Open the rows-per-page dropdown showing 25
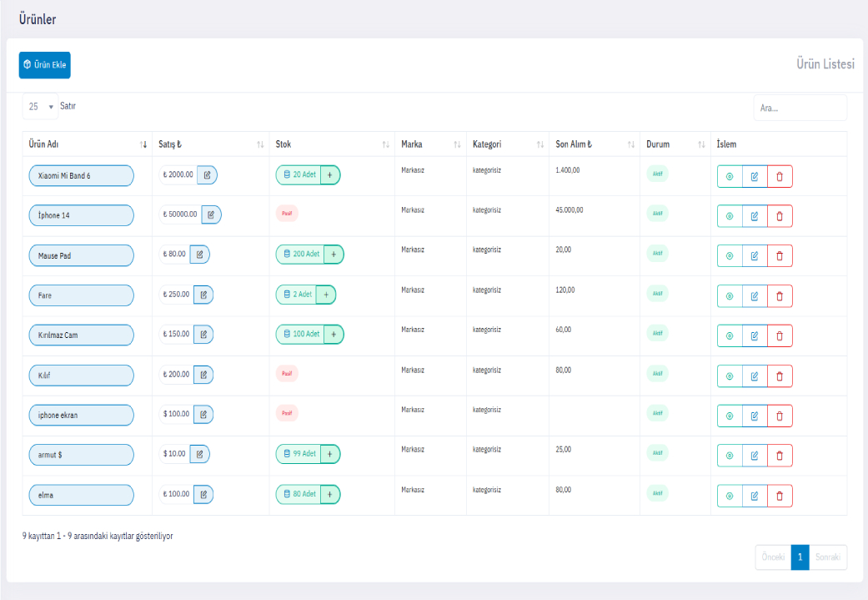868x600 pixels. click(x=39, y=107)
